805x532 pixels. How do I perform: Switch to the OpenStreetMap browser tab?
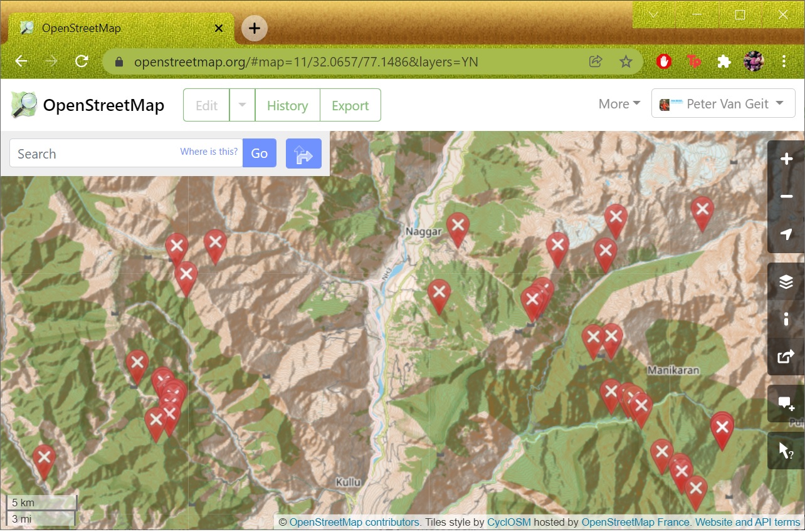(120, 28)
